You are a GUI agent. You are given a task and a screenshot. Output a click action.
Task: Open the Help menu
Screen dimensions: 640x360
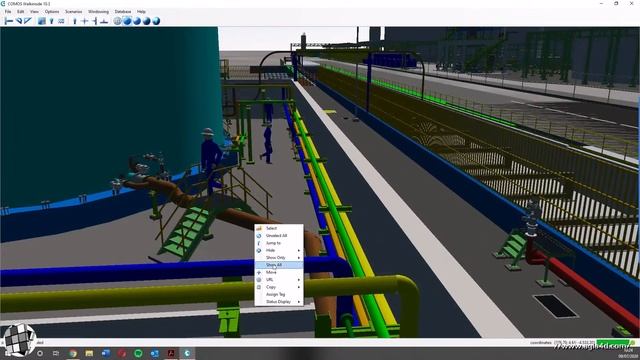(x=141, y=11)
